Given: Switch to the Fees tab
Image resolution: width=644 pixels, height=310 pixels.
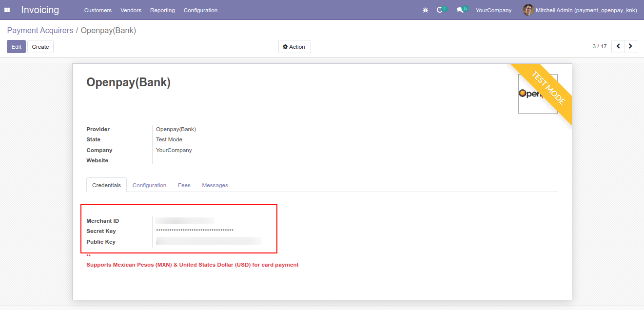Looking at the screenshot, I should pyautogui.click(x=184, y=185).
